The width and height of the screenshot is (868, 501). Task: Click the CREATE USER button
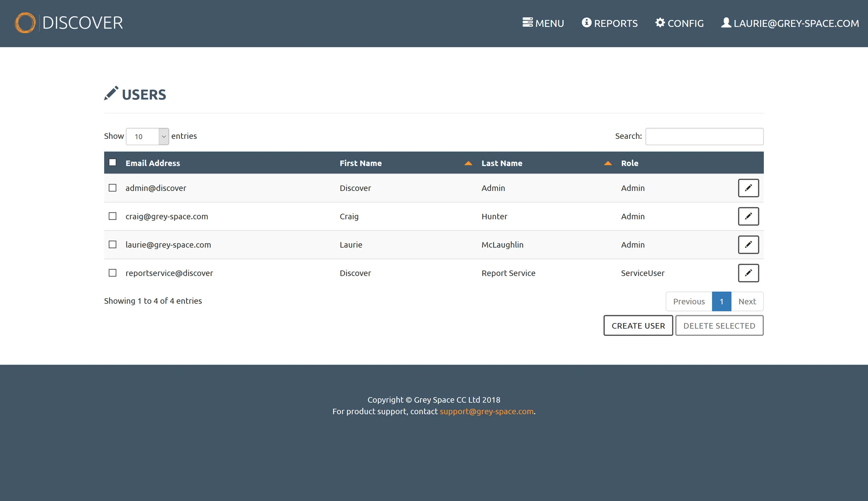click(x=638, y=326)
